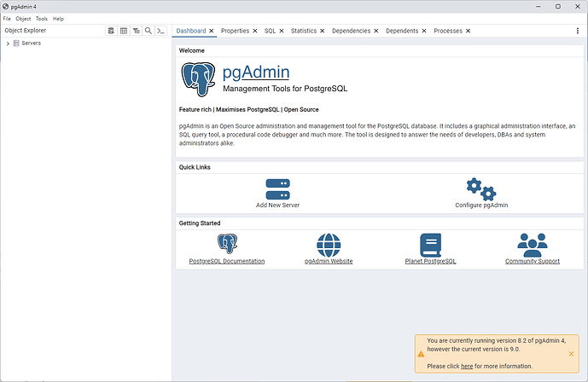Launch the PSQL Tool terminal icon
588x382 pixels.
coord(161,31)
